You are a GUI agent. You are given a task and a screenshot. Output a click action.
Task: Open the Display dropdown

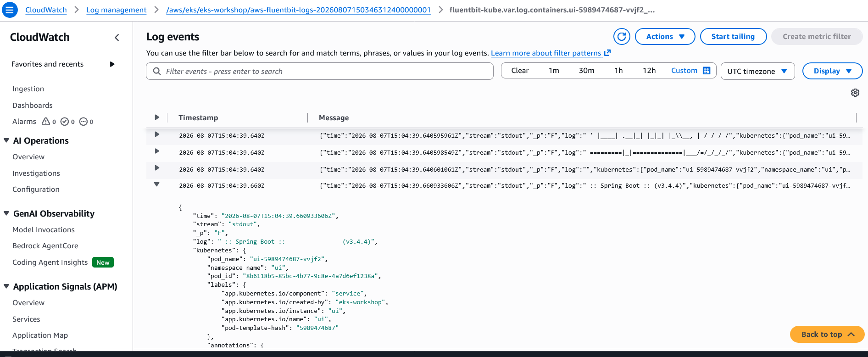click(832, 71)
